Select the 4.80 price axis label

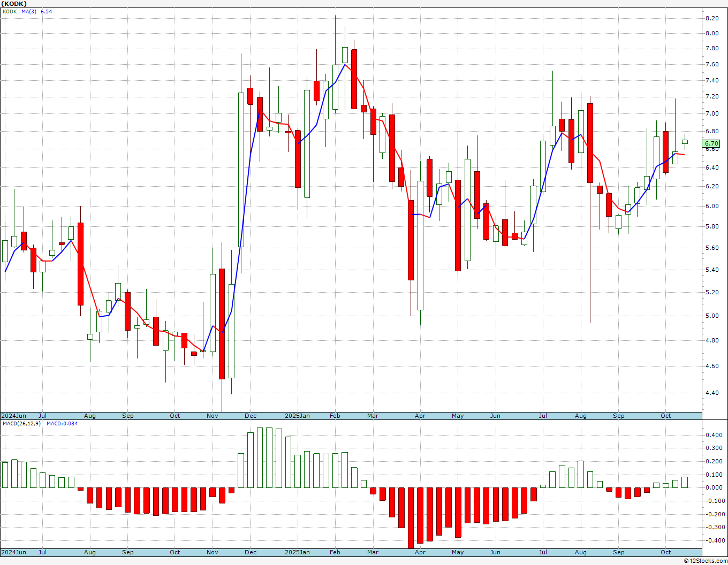point(712,341)
